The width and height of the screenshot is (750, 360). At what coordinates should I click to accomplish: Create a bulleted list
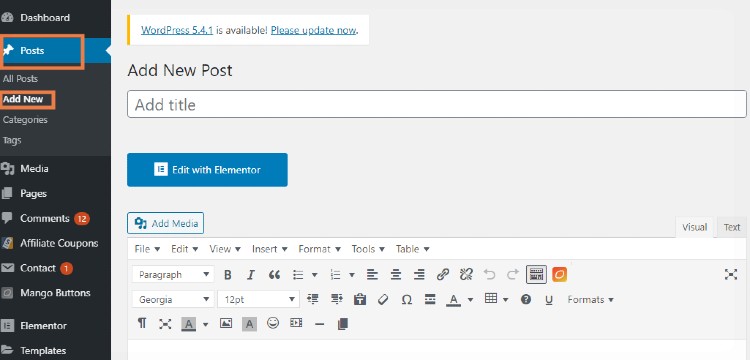[x=298, y=275]
